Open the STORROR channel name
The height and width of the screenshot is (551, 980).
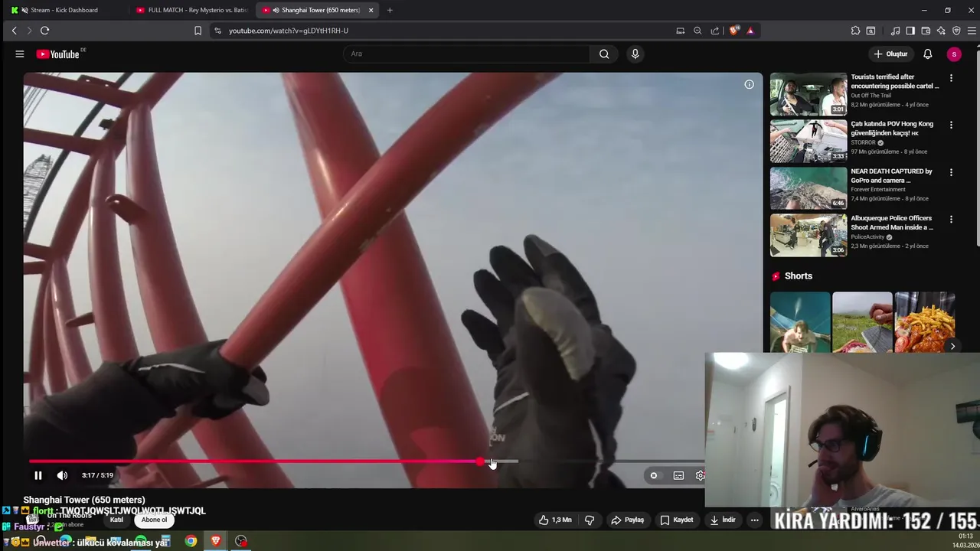863,142
